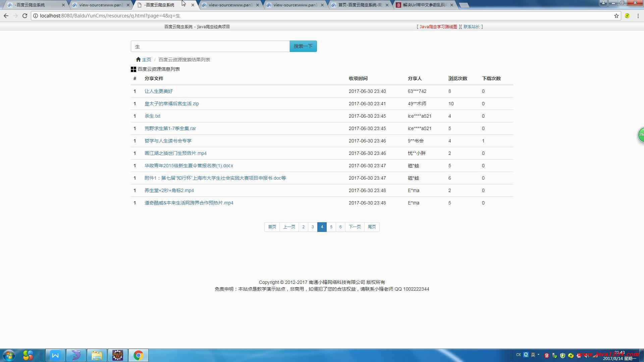This screenshot has height=362, width=644.
Task: Open the file 让人生更美好
Action: pyautogui.click(x=159, y=91)
